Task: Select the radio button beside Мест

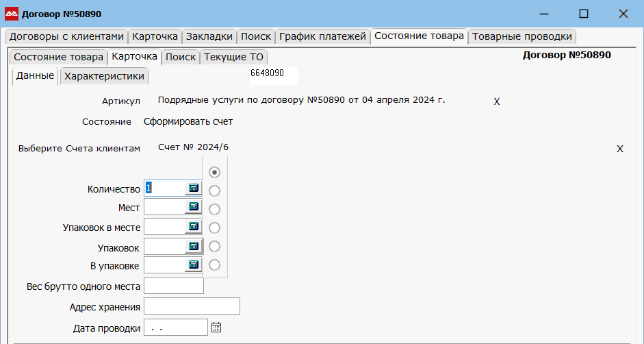Action: click(214, 210)
